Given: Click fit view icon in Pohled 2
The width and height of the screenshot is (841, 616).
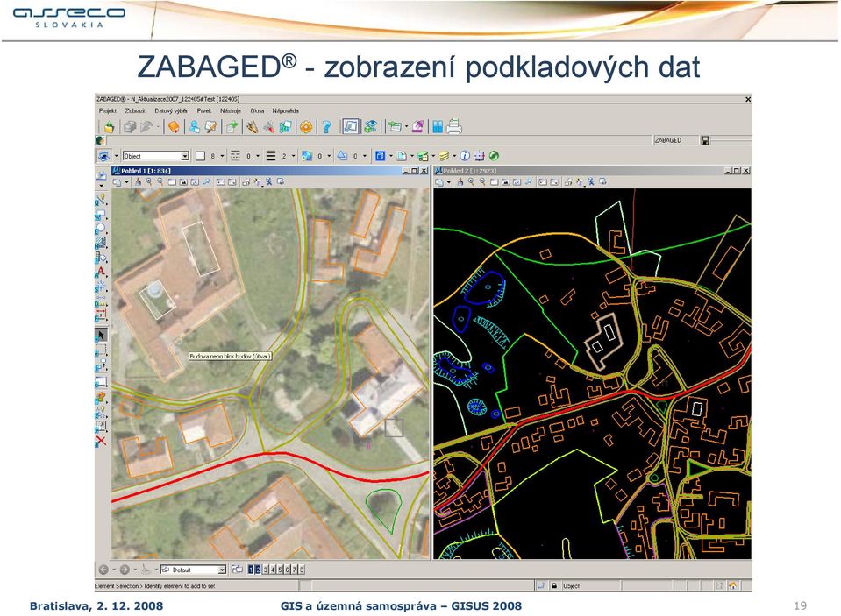Looking at the screenshot, I should coord(505,182).
